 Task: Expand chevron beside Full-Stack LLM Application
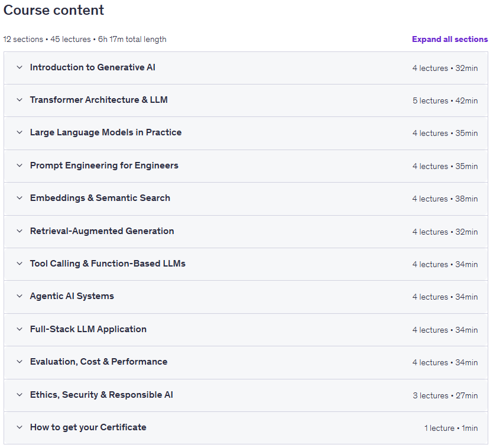tap(20, 329)
